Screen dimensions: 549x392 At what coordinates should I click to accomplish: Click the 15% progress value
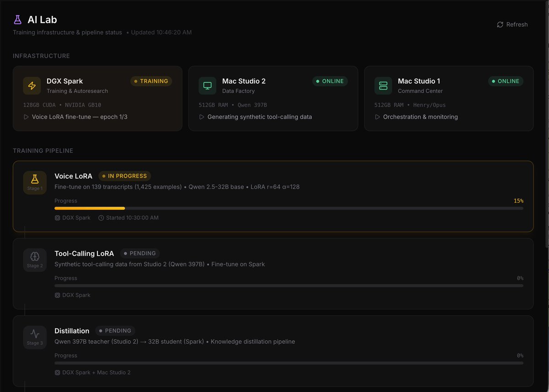click(x=518, y=201)
